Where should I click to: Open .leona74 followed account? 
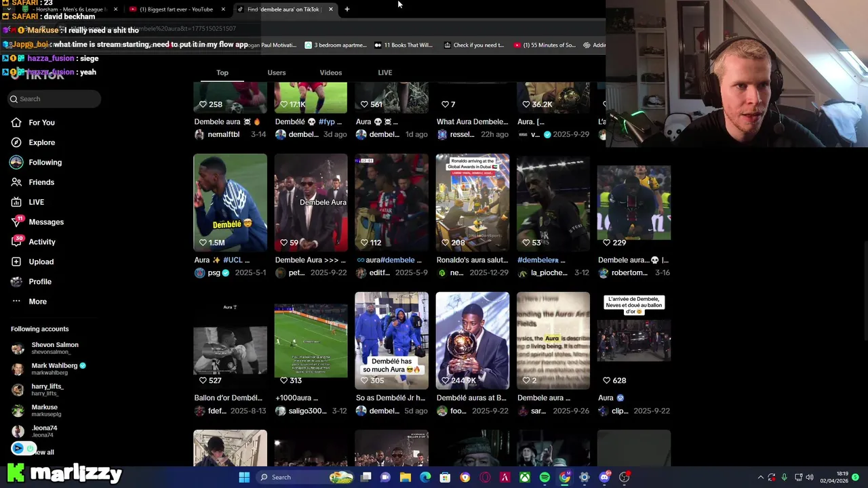(x=35, y=432)
